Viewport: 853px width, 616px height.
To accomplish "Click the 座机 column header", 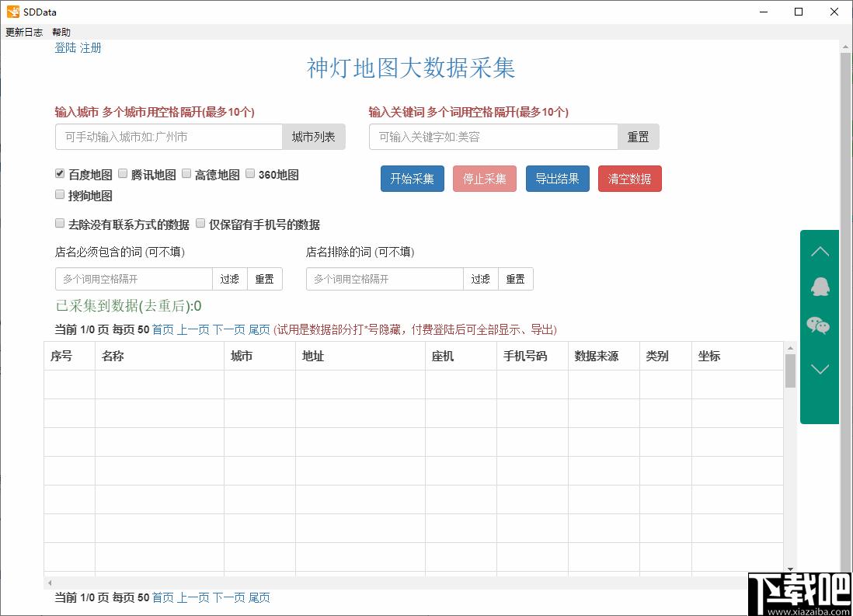I will click(461, 356).
